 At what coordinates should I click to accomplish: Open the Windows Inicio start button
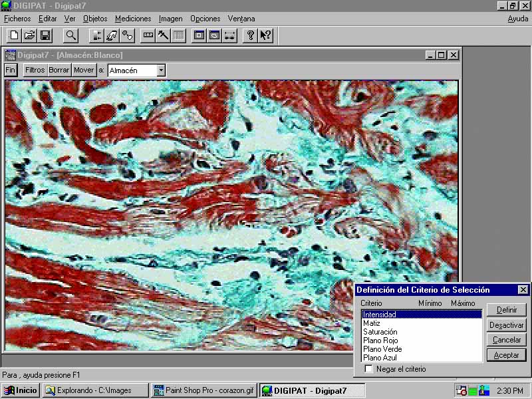pos(21,390)
